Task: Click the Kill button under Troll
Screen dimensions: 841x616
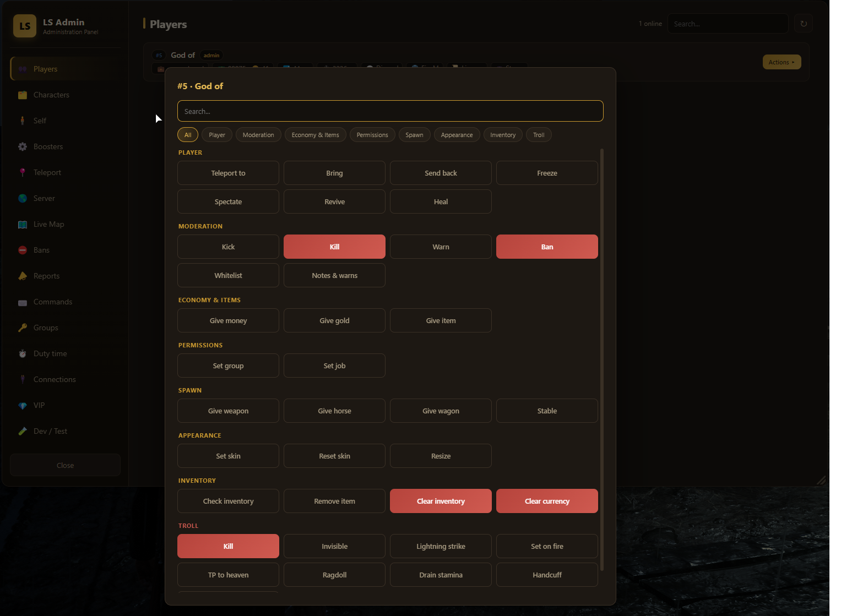Action: tap(228, 546)
